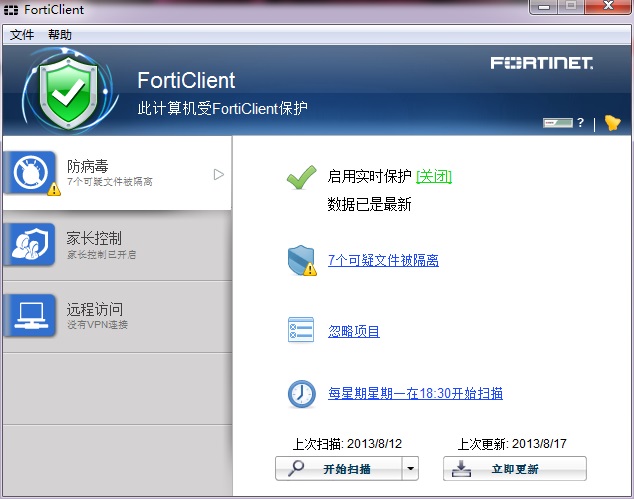
Task: Click the exclusion list icon
Action: [x=301, y=330]
